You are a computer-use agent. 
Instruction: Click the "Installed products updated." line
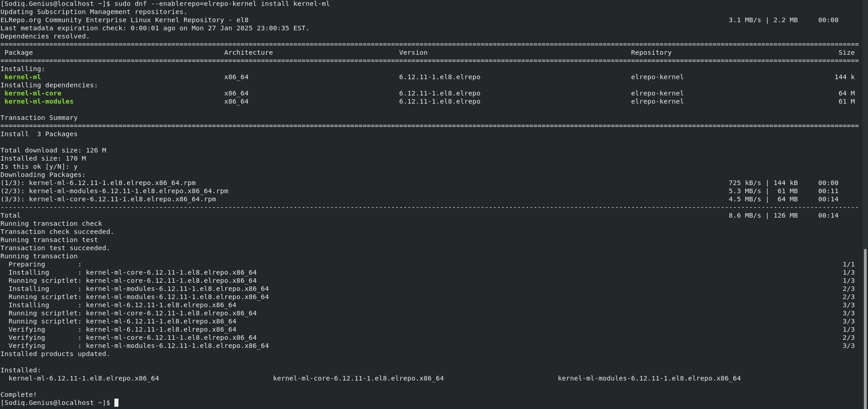pyautogui.click(x=55, y=354)
